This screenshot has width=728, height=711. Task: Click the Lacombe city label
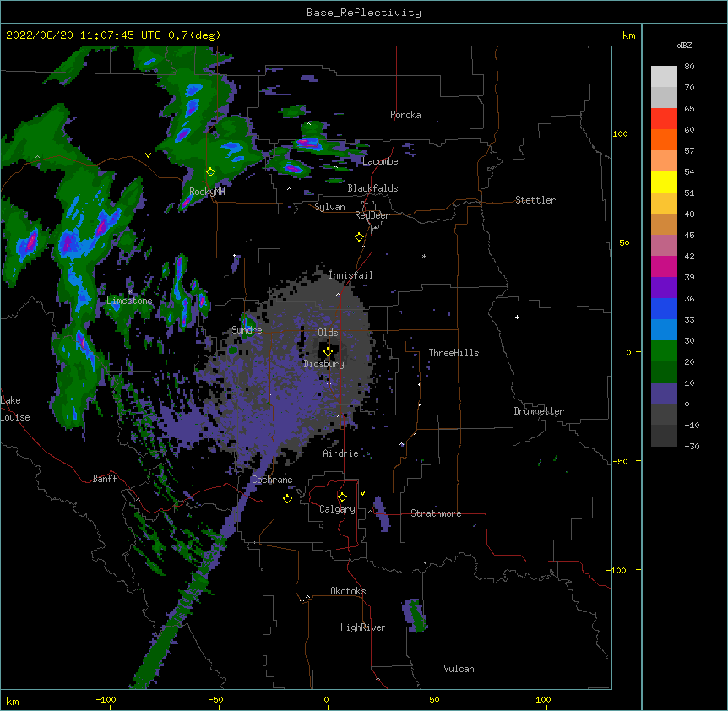[380, 161]
